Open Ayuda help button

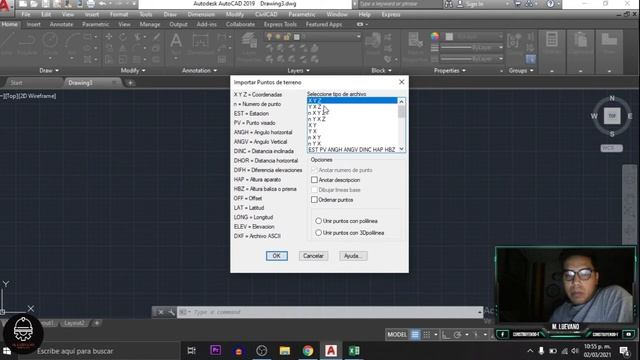(x=353, y=256)
